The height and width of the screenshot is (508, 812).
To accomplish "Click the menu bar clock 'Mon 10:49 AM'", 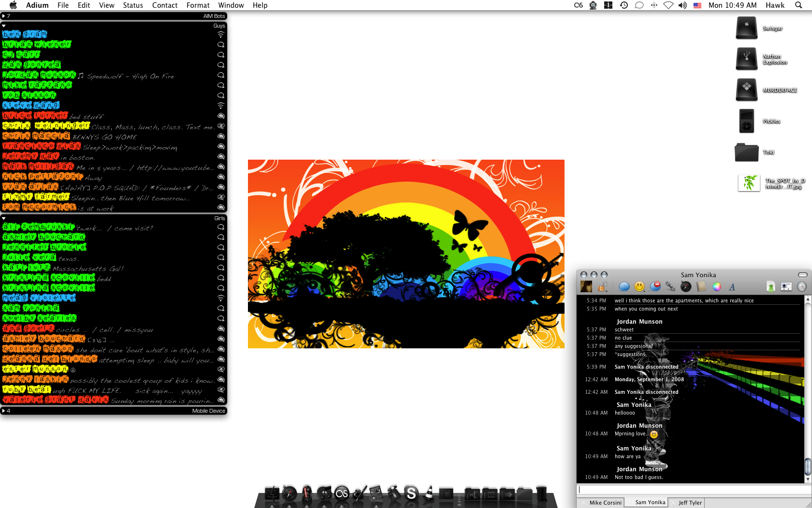I will click(x=732, y=5).
